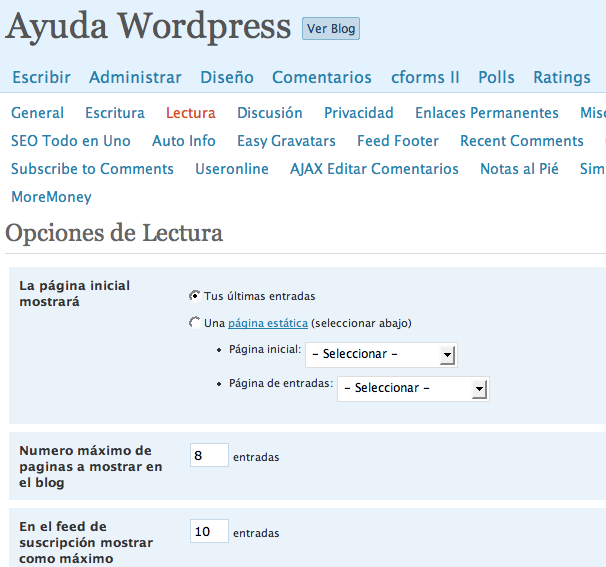Open the 'Página inicial' dropdown

(381, 355)
